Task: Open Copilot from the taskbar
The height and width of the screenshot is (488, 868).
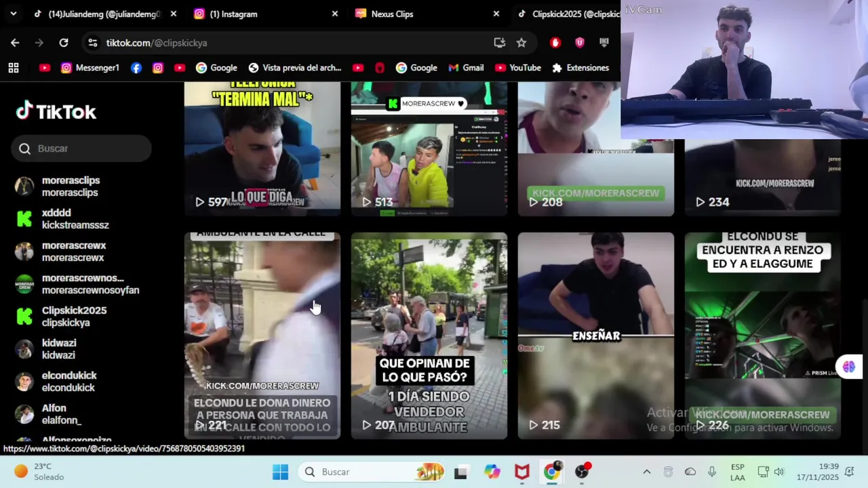Action: (492, 472)
